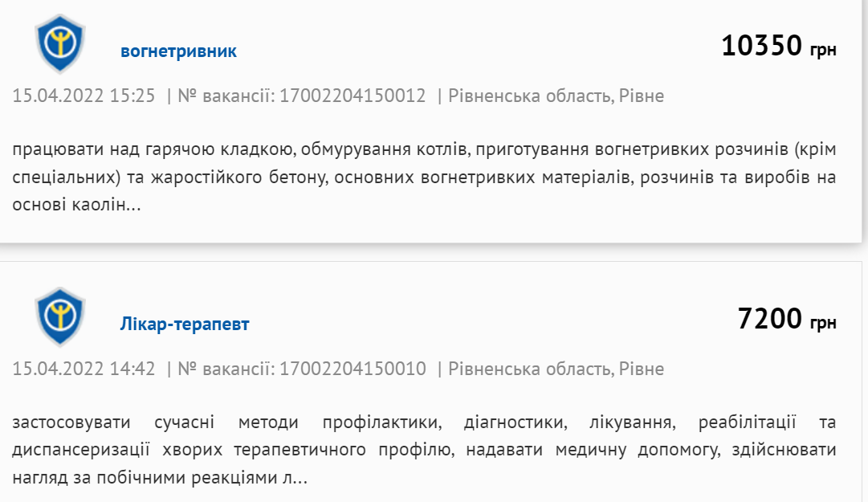Image resolution: width=868 pixels, height=502 pixels.
Task: Click the 15.04.2022 14:42 posting date
Action: click(84, 369)
